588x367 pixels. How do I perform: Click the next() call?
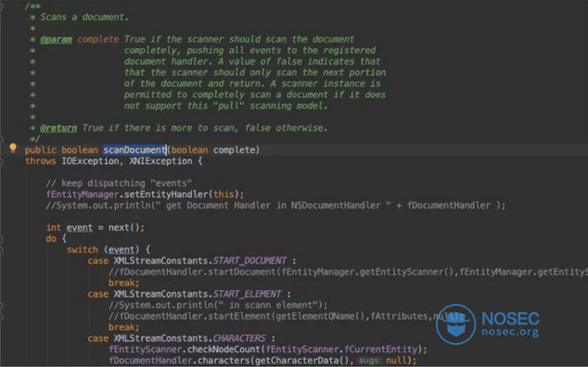(123, 228)
